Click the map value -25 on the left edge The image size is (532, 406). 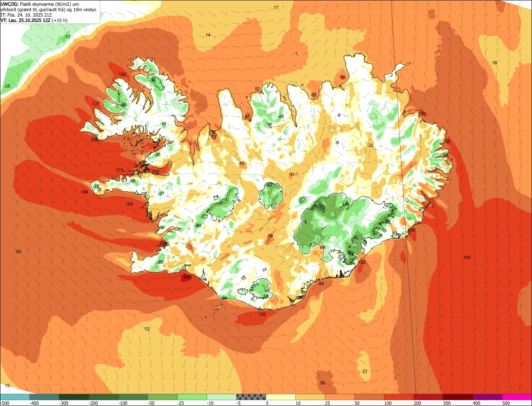(7, 86)
